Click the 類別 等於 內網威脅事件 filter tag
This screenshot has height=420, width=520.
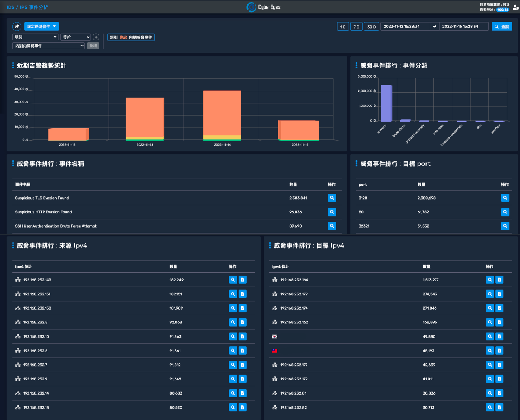[131, 37]
